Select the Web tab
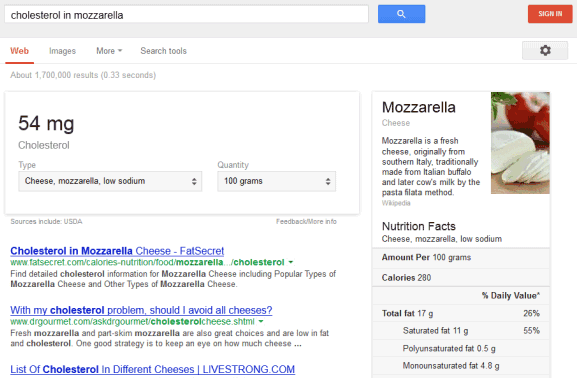577x378 pixels. coord(20,51)
